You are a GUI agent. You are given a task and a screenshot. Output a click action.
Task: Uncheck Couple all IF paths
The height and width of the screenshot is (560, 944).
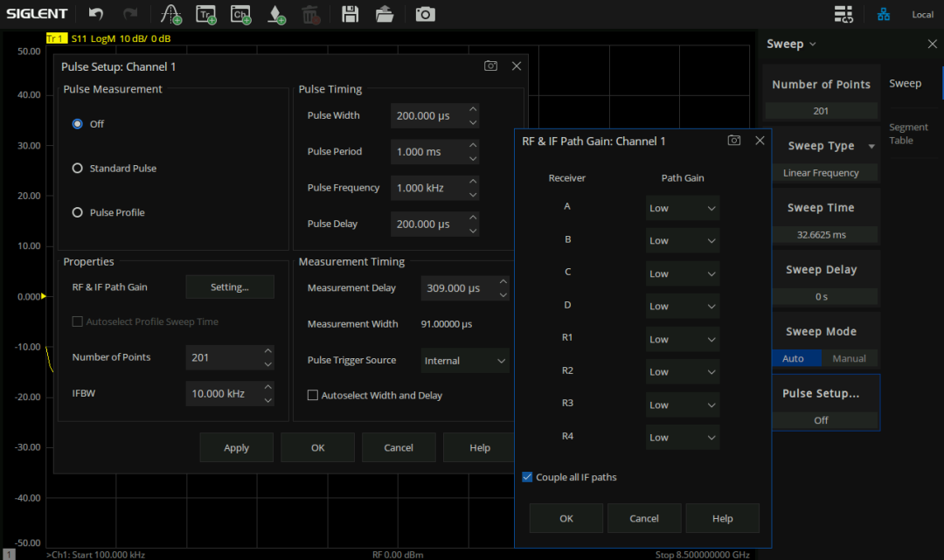point(527,477)
